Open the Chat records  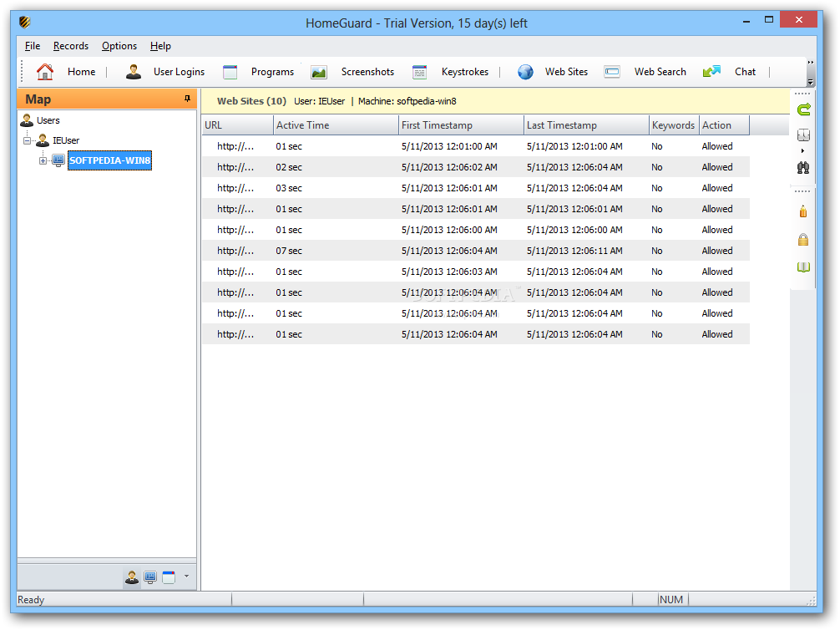point(730,72)
